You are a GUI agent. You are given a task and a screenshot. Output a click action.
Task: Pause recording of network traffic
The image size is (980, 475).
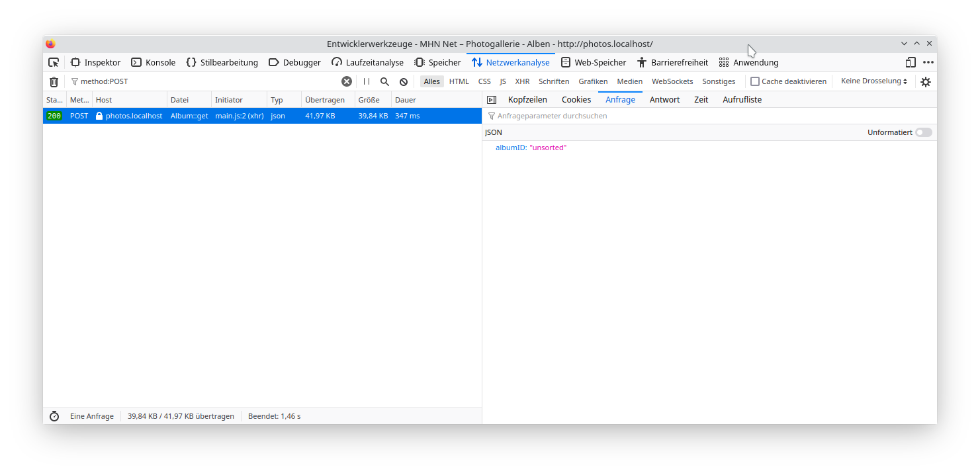pos(365,81)
